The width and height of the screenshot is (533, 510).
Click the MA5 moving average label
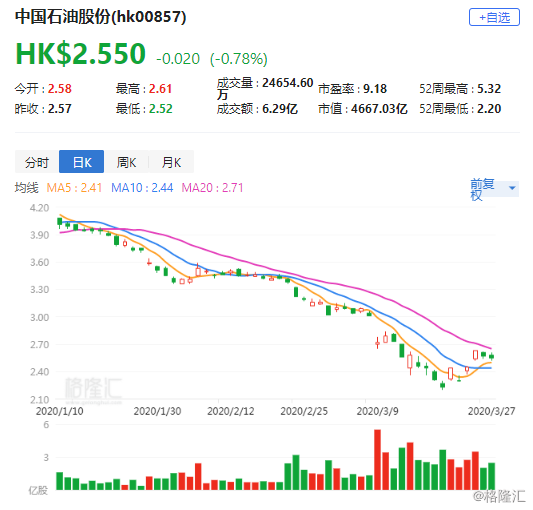(x=74, y=188)
